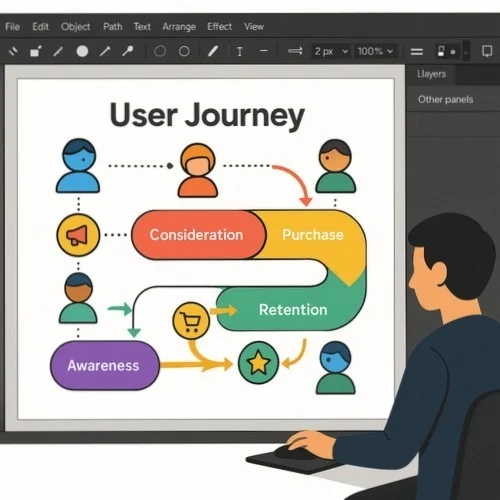Select the filled circle tool
This screenshot has width=500, height=500.
tap(82, 51)
